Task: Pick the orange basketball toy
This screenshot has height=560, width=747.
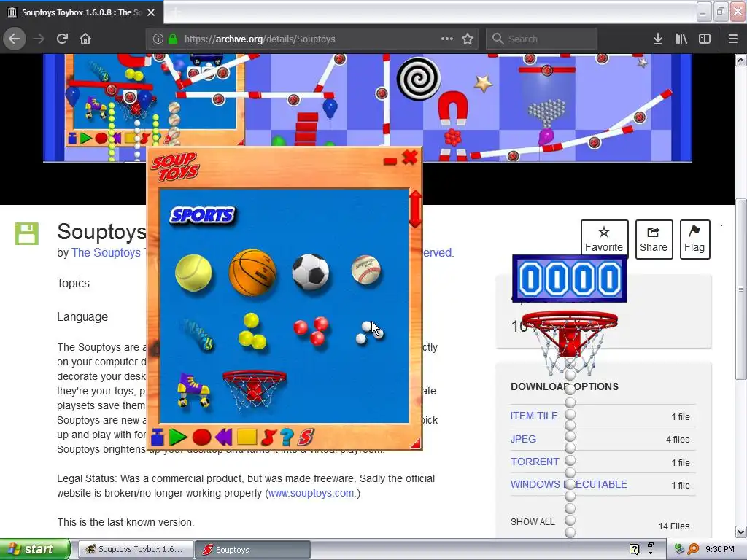Action: point(252,272)
